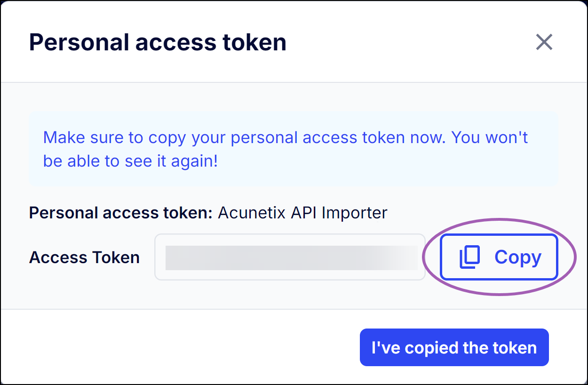Click the blue warning banner about copying

click(x=293, y=148)
